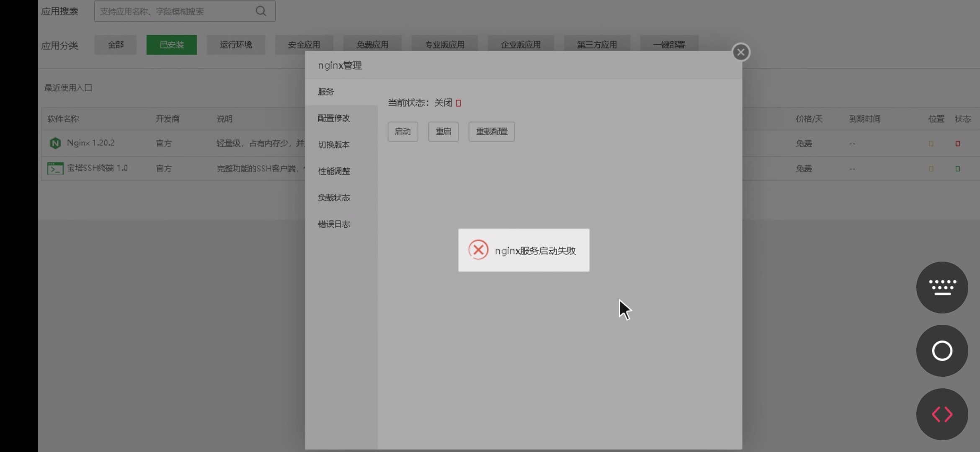Image resolution: width=980 pixels, height=452 pixels.
Task: Tap the red angle-brackets code button
Action: 942,414
